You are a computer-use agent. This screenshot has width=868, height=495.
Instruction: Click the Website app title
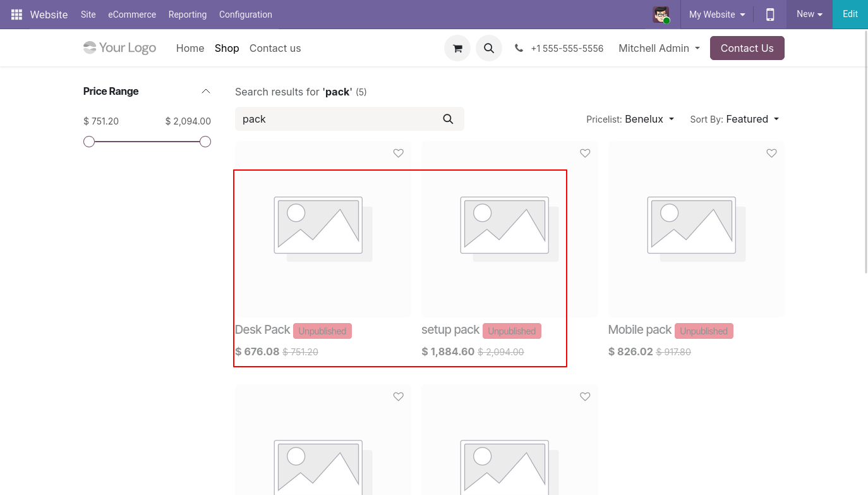49,15
